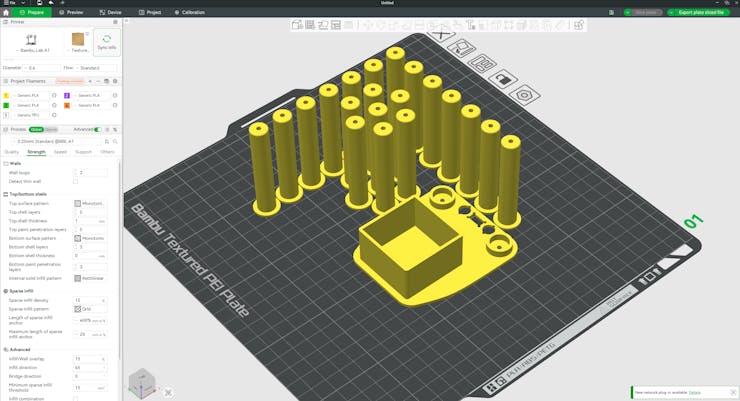
Task: Click the plate auto-orient icon
Action: [461, 48]
